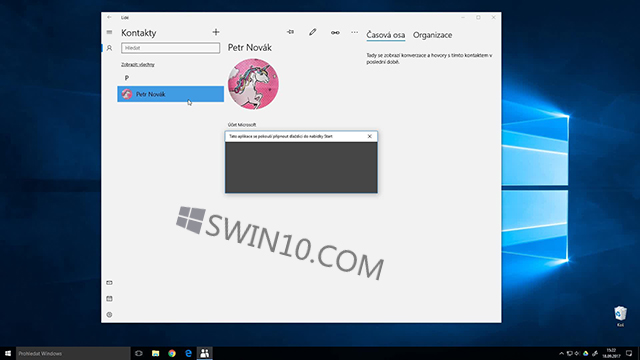
Task: Open Windows Start menu
Action: pyautogui.click(x=8, y=353)
